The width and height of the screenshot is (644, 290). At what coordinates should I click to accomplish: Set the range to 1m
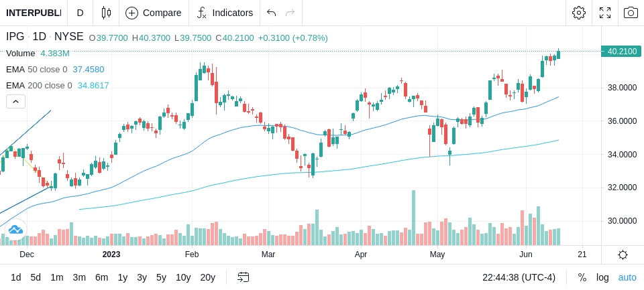[x=56, y=278]
